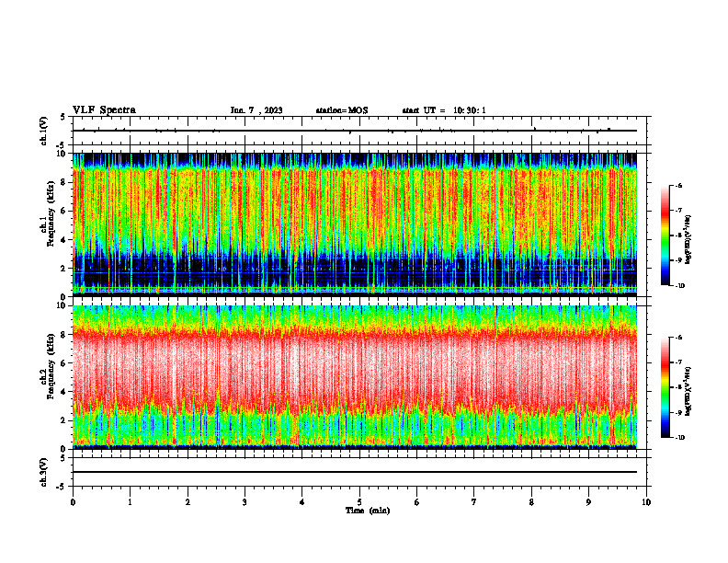Click the time axis tick label "10"

646,502
